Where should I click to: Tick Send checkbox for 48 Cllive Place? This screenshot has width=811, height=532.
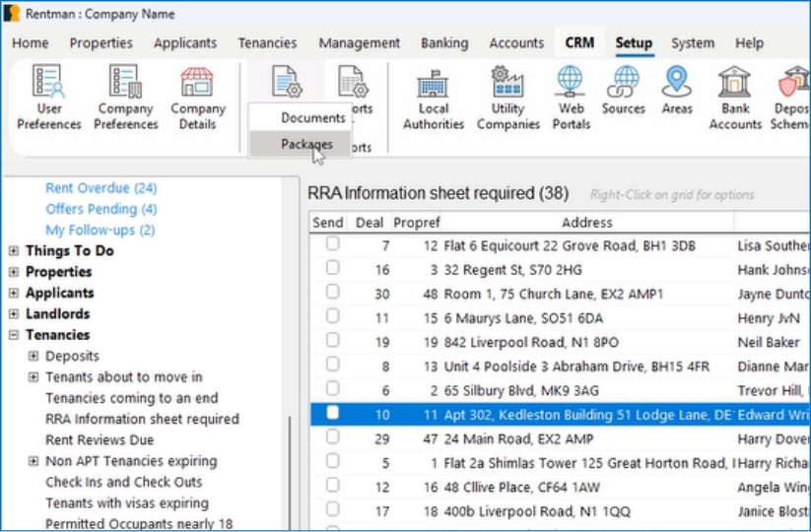pos(332,485)
